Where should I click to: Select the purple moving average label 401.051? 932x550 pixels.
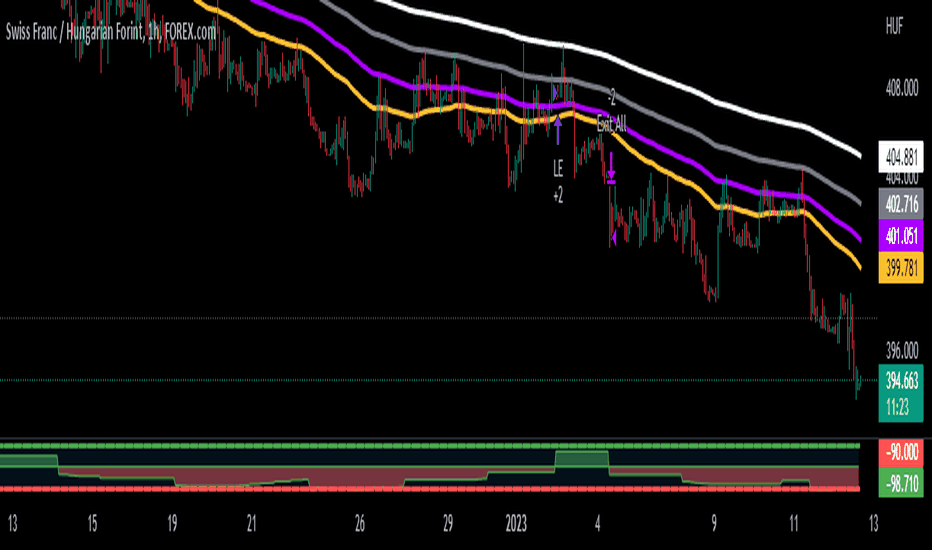pos(901,235)
